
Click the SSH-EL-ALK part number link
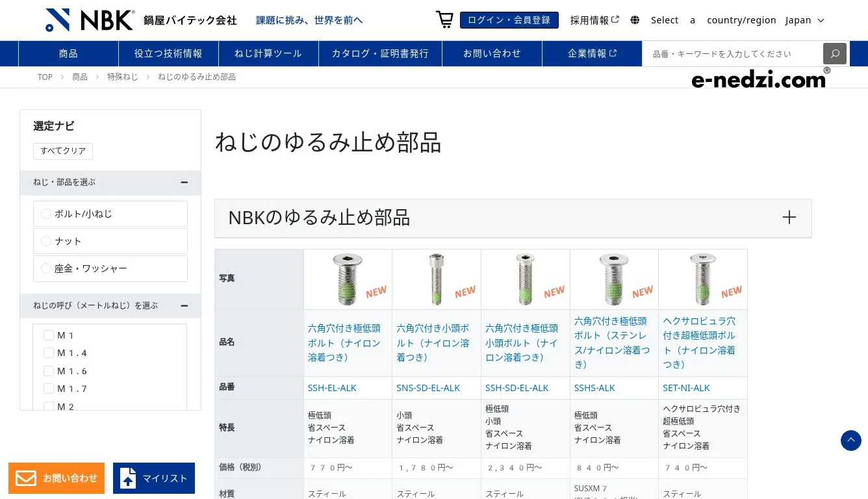pyautogui.click(x=332, y=388)
